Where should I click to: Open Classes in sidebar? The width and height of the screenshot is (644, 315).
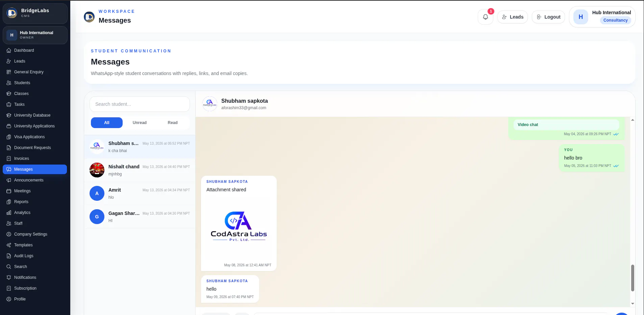click(35, 94)
